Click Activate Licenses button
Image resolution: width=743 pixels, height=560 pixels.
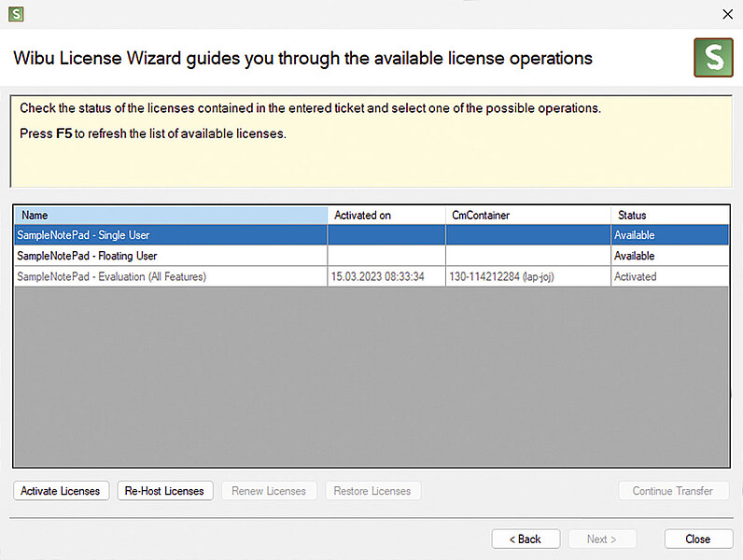(61, 491)
